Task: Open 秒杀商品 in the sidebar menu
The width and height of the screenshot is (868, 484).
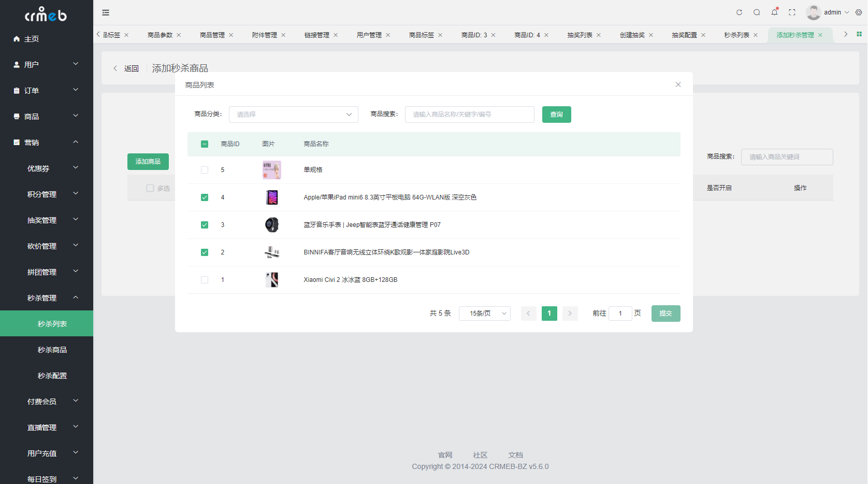Action: (x=52, y=350)
